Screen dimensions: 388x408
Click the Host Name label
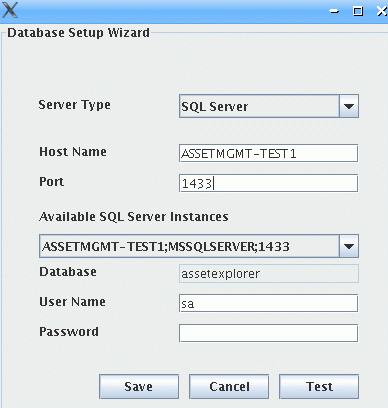(x=73, y=152)
